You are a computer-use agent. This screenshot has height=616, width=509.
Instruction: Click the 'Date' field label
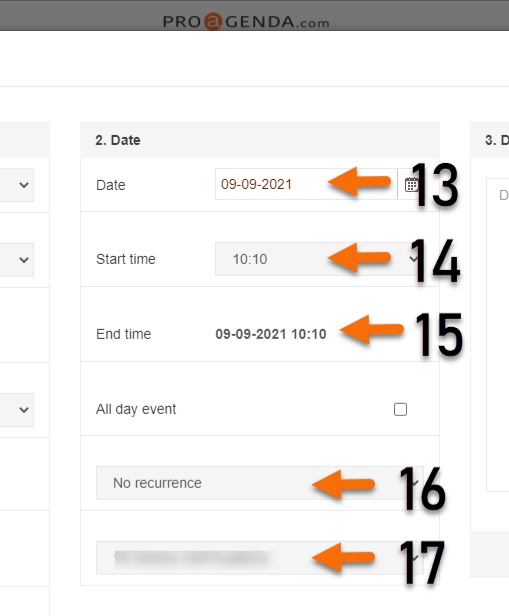pyautogui.click(x=111, y=185)
